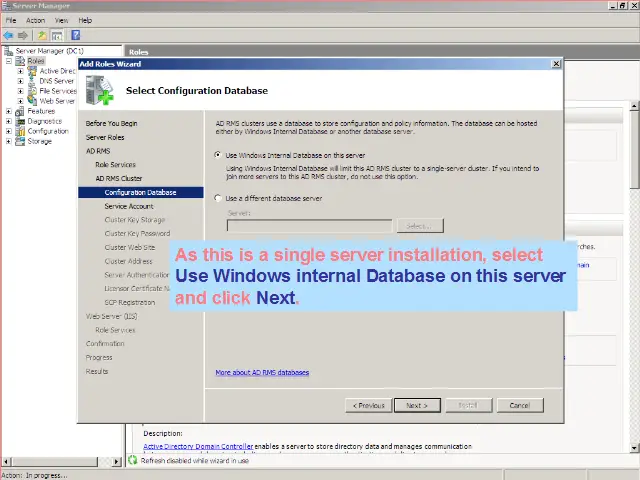Expand the File Services tree node
Image resolution: width=640 pixels, height=480 pixels.
pyautogui.click(x=20, y=91)
